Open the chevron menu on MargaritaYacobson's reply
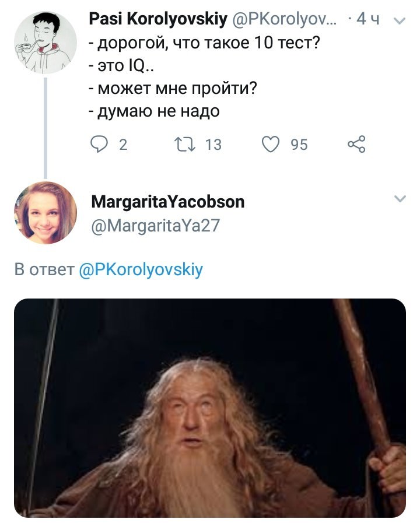The height and width of the screenshot is (530, 420). pyautogui.click(x=400, y=199)
